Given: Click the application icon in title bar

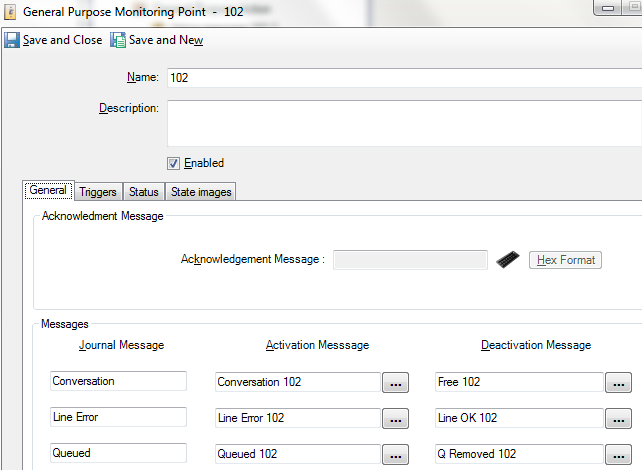Looking at the screenshot, I should click(x=10, y=11).
